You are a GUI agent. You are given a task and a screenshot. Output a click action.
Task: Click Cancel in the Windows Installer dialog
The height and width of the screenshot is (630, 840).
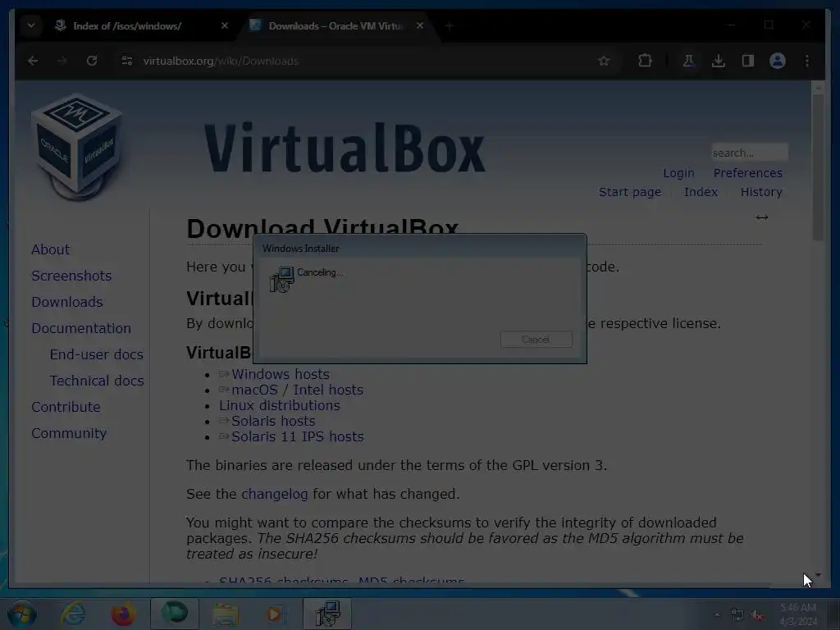click(x=536, y=340)
